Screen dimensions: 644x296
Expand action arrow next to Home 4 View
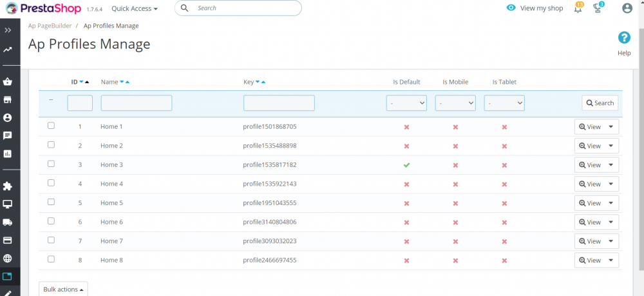coord(611,184)
